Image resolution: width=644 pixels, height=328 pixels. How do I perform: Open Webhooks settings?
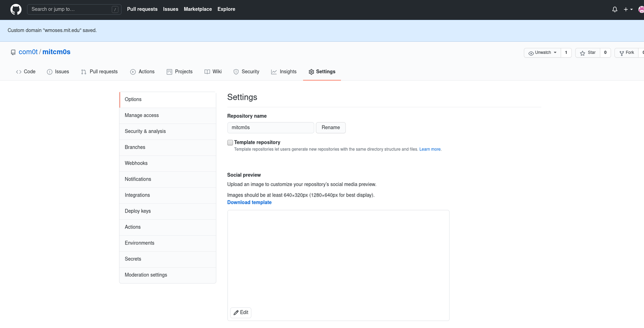tap(168, 164)
